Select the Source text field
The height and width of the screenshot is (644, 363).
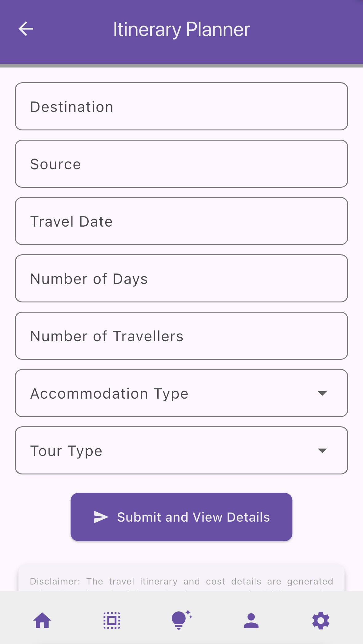tap(181, 164)
